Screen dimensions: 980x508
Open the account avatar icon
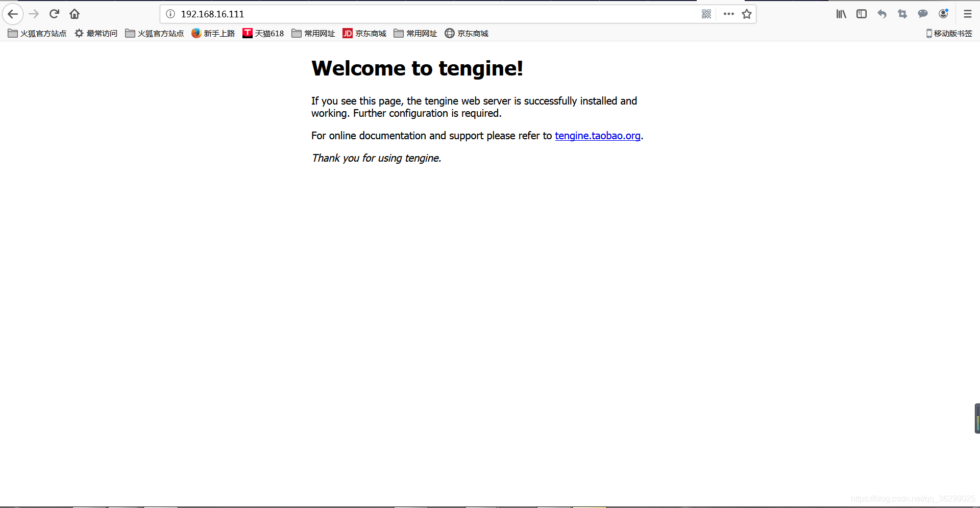(943, 14)
